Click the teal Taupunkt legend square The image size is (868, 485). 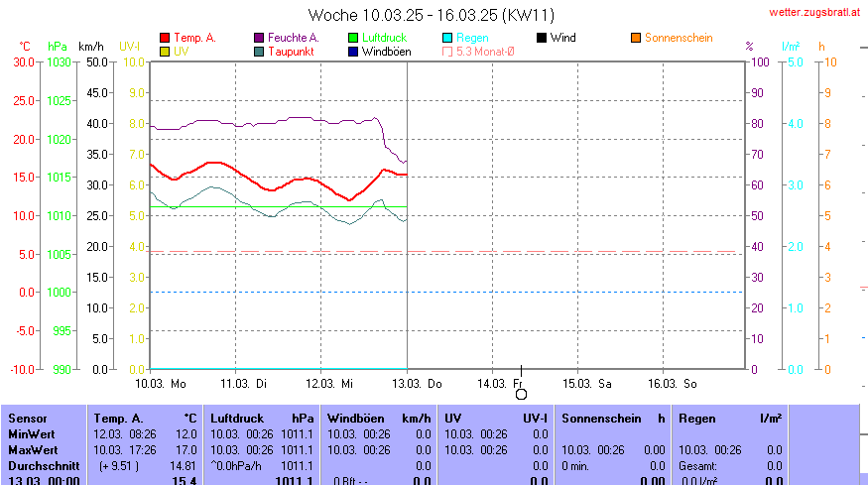click(x=259, y=51)
